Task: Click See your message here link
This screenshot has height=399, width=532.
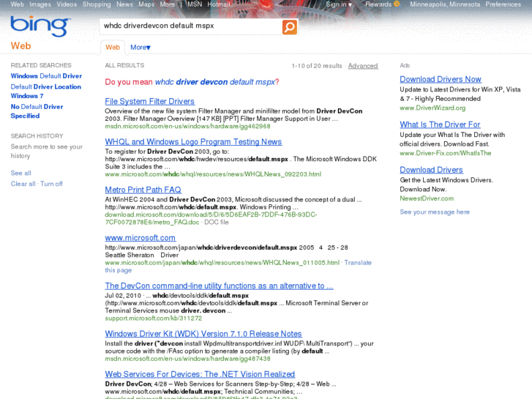Action: (x=435, y=212)
